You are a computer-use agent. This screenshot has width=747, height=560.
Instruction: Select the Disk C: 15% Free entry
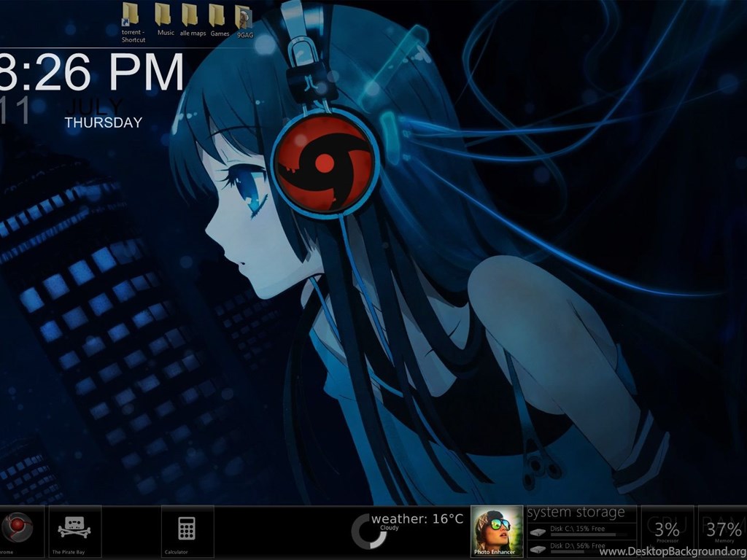pos(577,529)
